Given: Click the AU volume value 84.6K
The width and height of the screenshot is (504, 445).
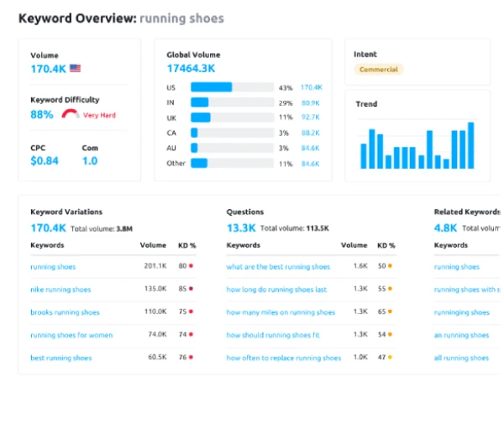Looking at the screenshot, I should (311, 148).
